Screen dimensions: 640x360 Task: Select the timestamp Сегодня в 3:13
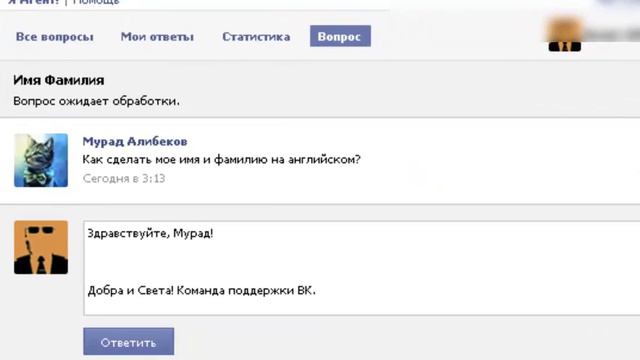[x=124, y=178]
